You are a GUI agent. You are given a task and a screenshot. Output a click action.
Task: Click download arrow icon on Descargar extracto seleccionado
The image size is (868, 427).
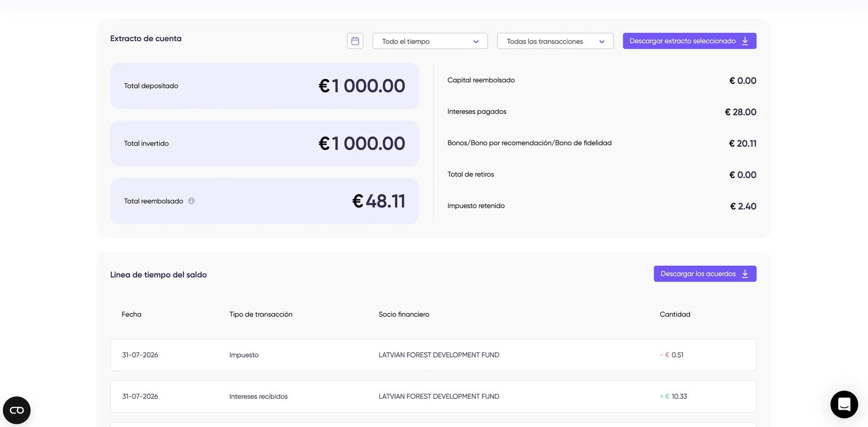click(x=745, y=41)
